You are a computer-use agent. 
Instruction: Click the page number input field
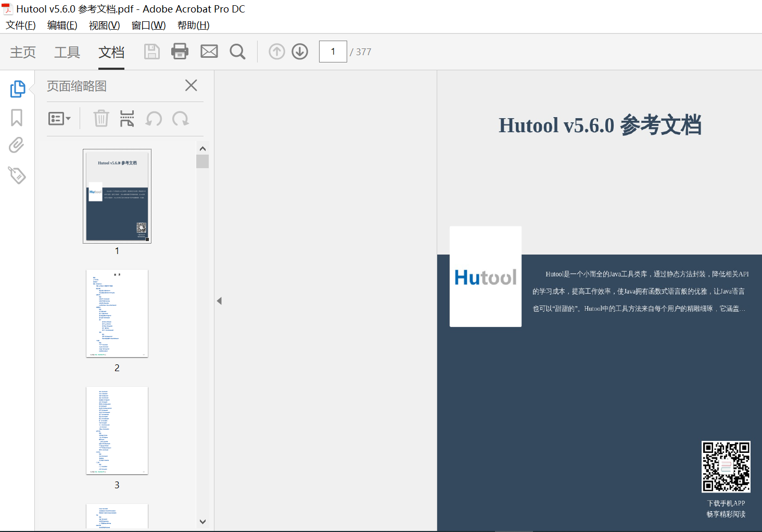(x=333, y=52)
